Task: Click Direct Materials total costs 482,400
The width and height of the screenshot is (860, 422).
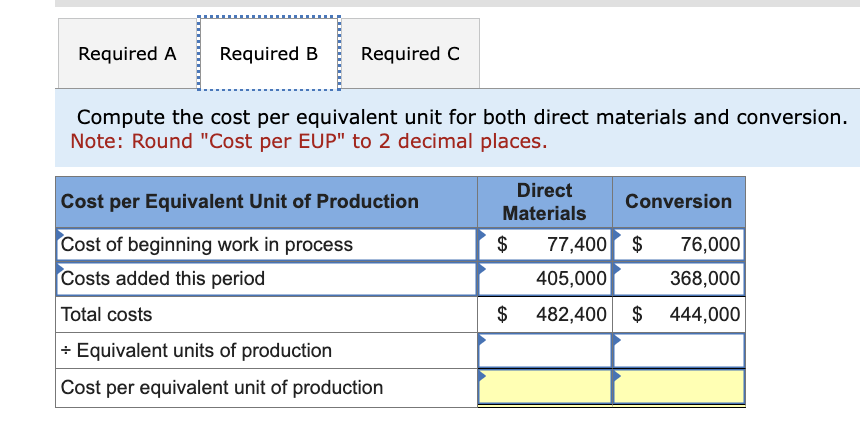Action: tap(545, 314)
